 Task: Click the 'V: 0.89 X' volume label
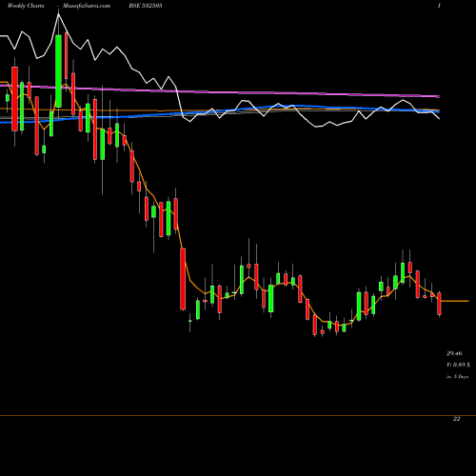[458, 365]
